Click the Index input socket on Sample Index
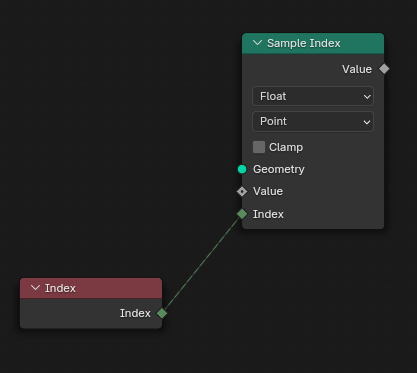 [242, 214]
